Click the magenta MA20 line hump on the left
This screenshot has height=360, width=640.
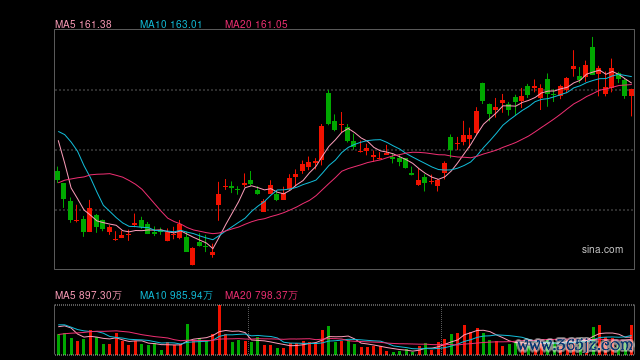coord(108,173)
